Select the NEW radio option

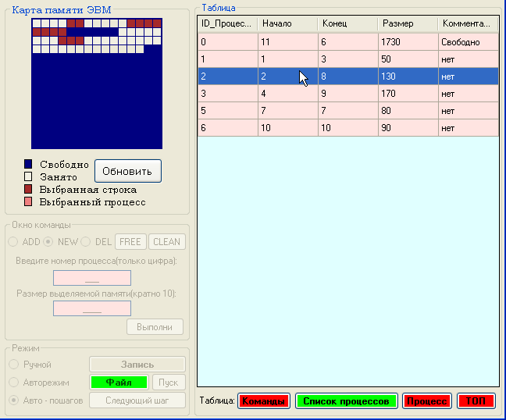[48, 241]
